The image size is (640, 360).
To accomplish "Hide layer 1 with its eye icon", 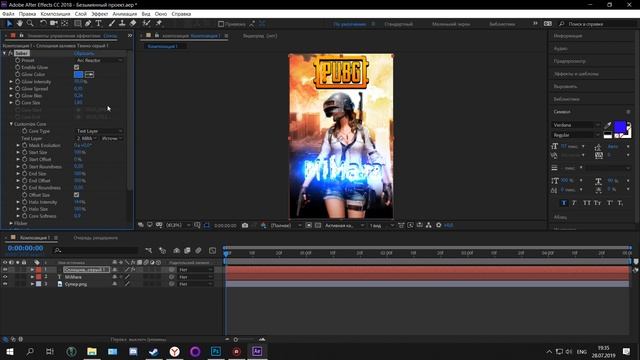I will pyautogui.click(x=5, y=270).
